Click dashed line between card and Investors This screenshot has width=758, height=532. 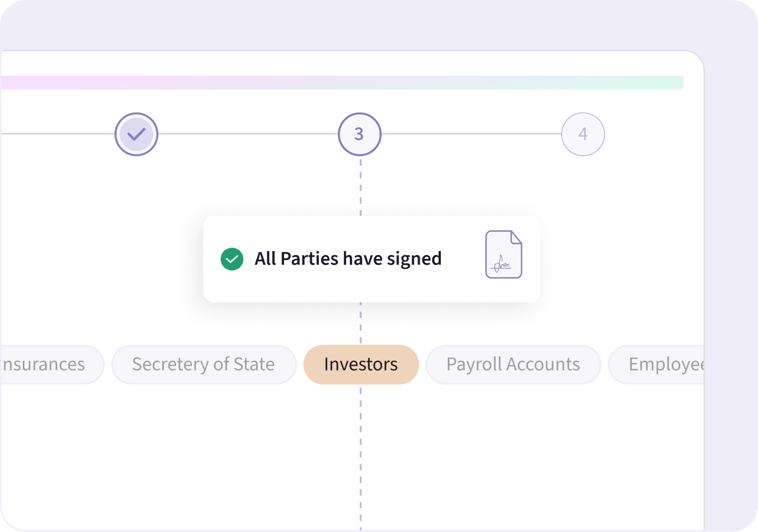(361, 323)
